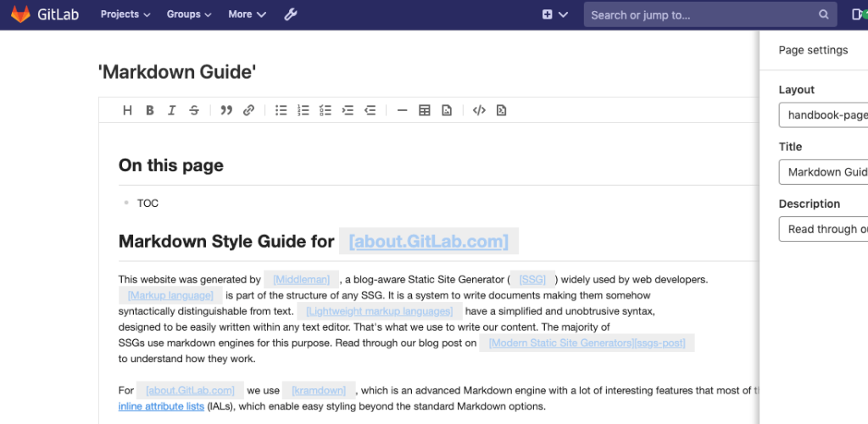Create a task checklist
This screenshot has height=424, width=868.
coord(325,110)
